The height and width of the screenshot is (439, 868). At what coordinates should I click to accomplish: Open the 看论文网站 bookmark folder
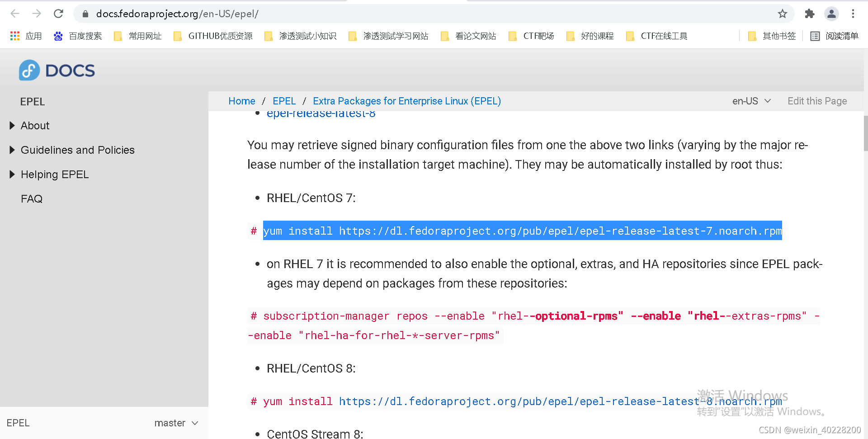point(468,36)
